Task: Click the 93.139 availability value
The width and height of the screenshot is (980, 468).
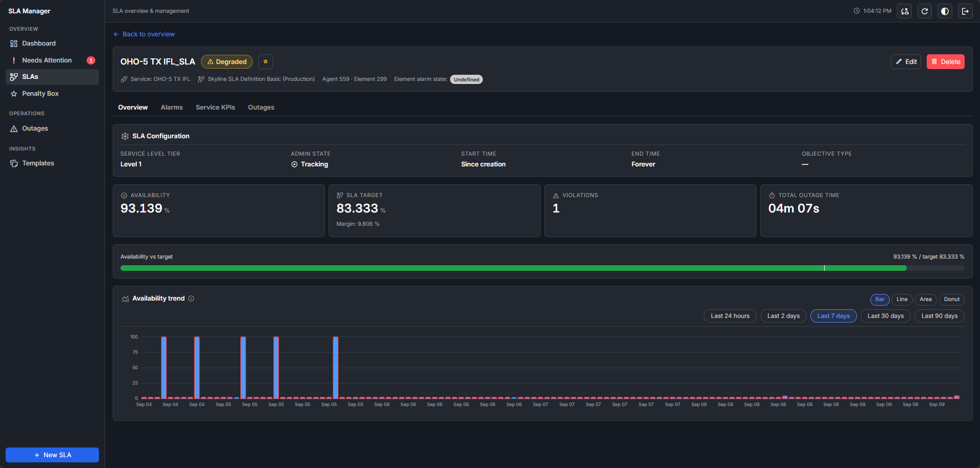Action: pyautogui.click(x=141, y=208)
